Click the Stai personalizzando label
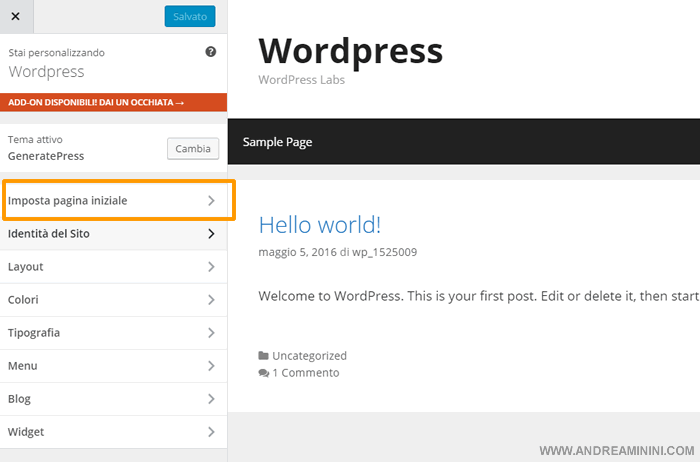700x462 pixels. 56,53
